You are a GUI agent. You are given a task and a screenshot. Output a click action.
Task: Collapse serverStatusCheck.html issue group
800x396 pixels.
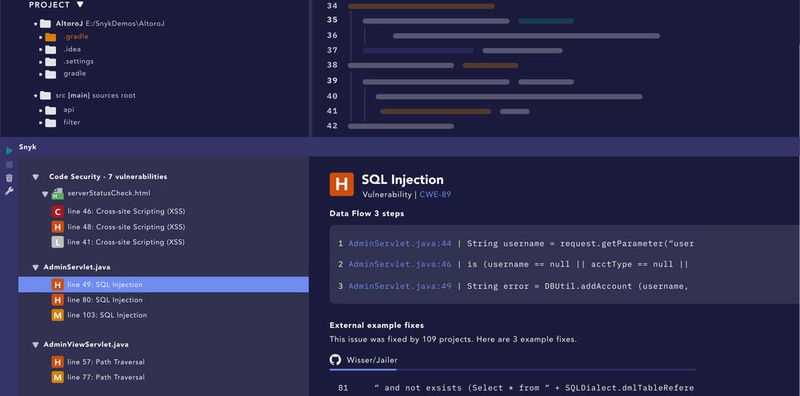[x=45, y=194]
